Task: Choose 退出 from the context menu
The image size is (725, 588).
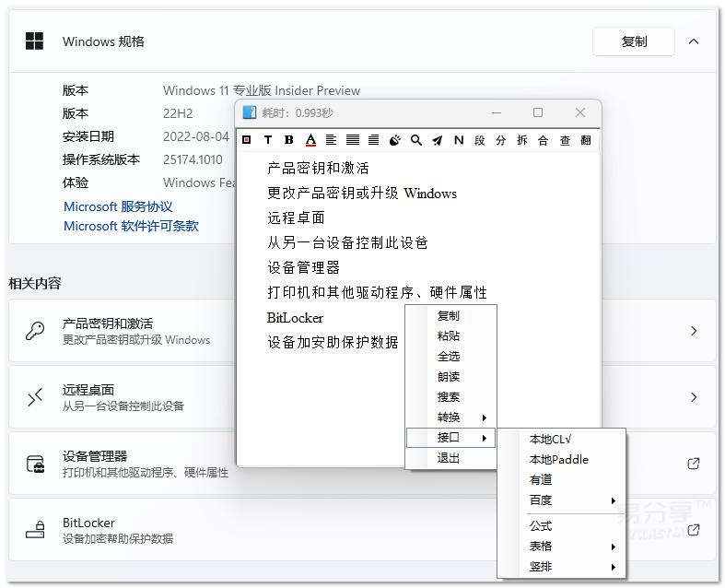Action: [450, 458]
